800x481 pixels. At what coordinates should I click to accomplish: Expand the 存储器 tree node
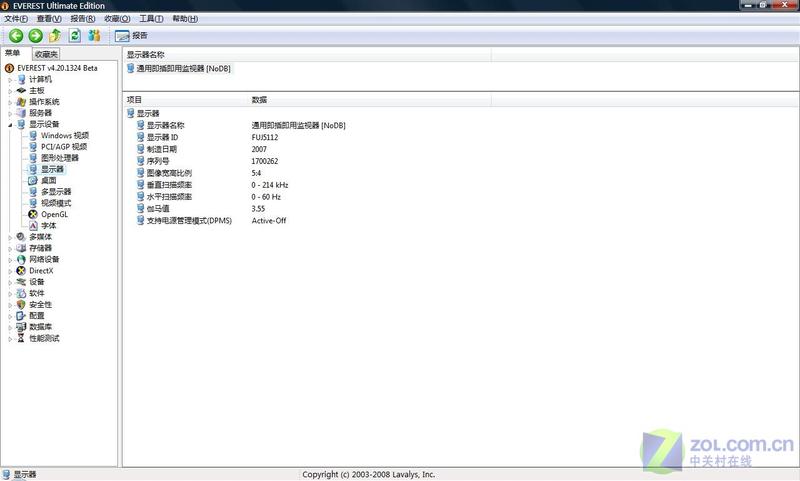[x=10, y=248]
